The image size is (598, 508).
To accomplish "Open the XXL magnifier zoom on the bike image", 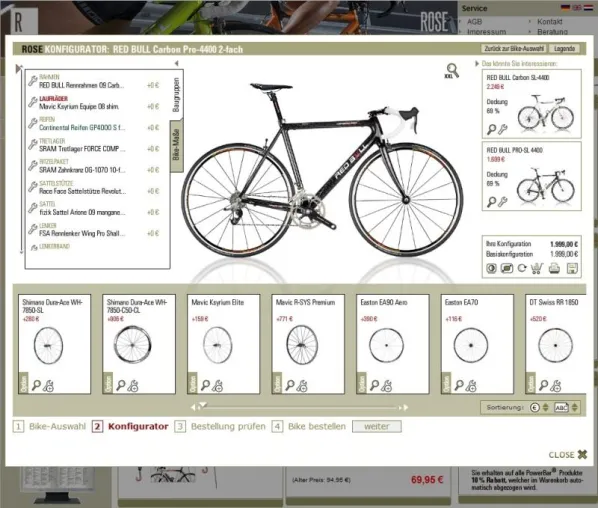I will click(452, 71).
